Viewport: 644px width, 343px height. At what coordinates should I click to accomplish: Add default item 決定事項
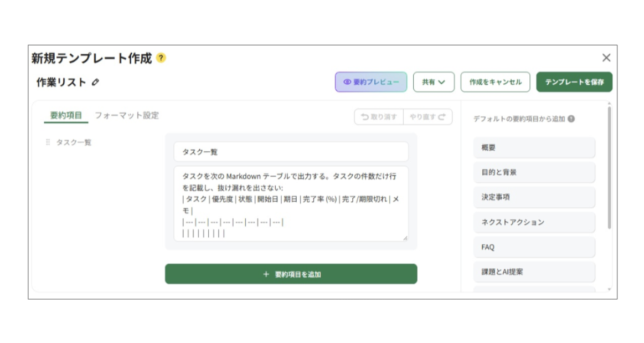pyautogui.click(x=534, y=197)
